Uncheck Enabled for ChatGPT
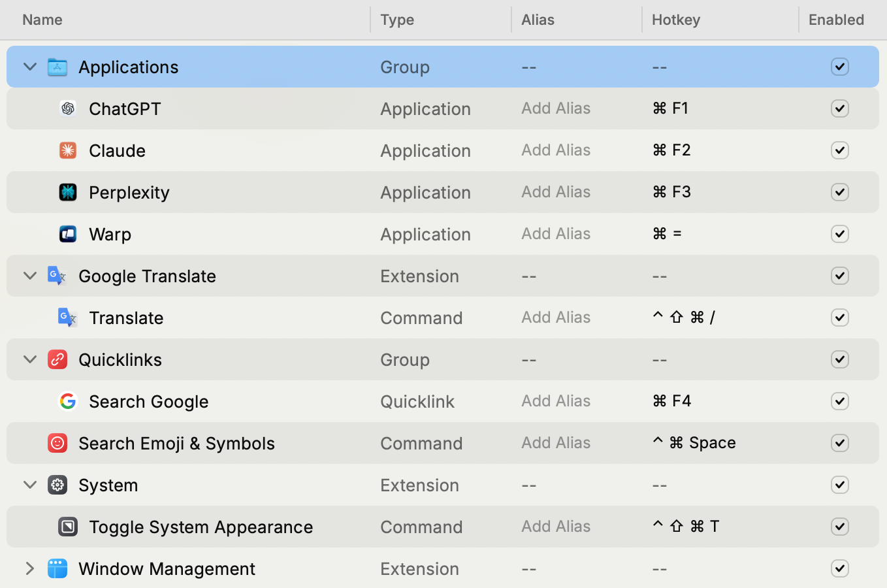887x588 pixels. coord(840,108)
